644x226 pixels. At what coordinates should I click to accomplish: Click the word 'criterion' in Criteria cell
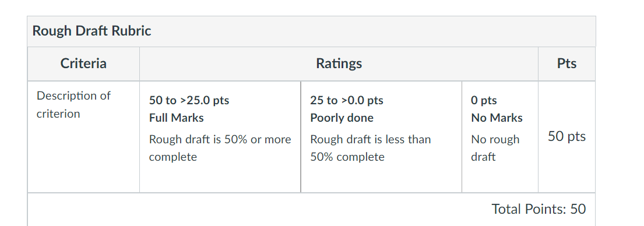58,114
